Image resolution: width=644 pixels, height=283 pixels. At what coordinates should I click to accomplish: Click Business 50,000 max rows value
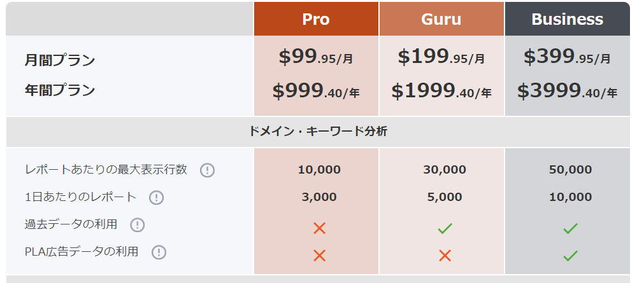pyautogui.click(x=571, y=170)
